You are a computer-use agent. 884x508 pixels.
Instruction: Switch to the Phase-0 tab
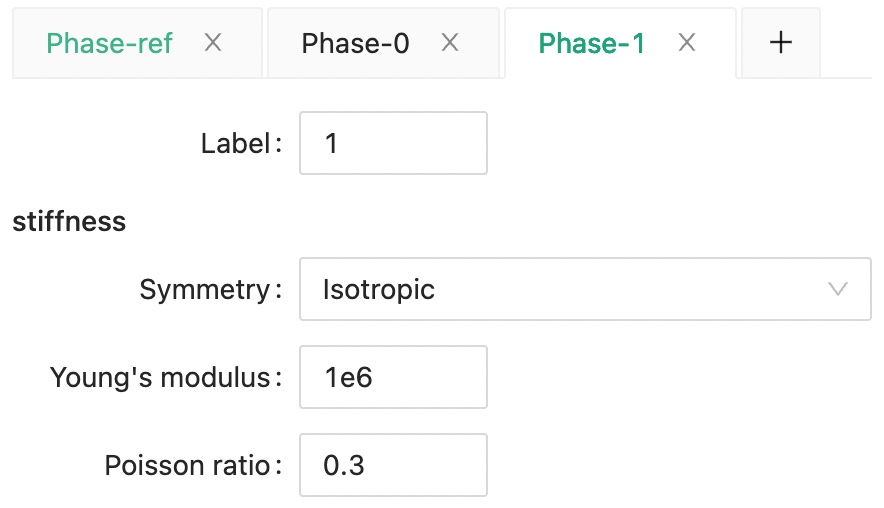(355, 43)
